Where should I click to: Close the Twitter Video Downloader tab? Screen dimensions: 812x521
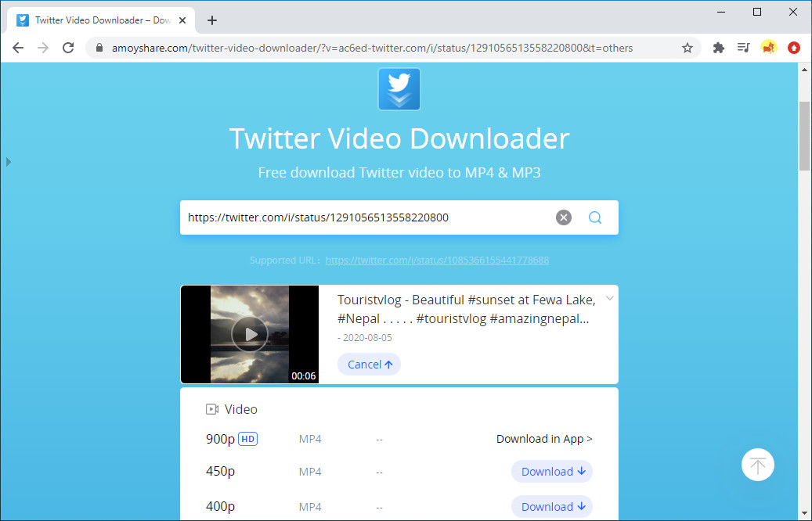click(182, 20)
